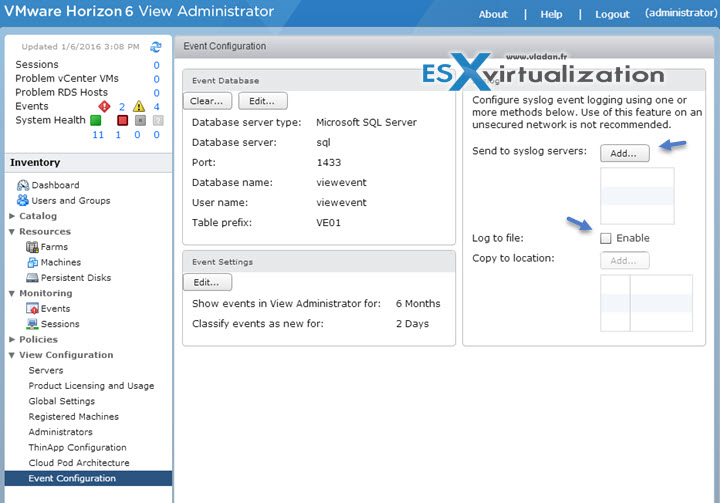The image size is (720, 503).
Task: Collapse the View Configuration section
Action: [12, 355]
